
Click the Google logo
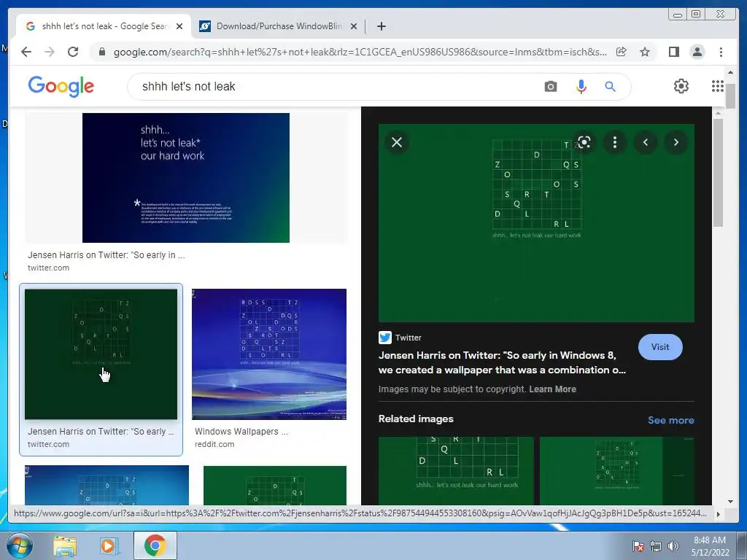[x=61, y=86]
